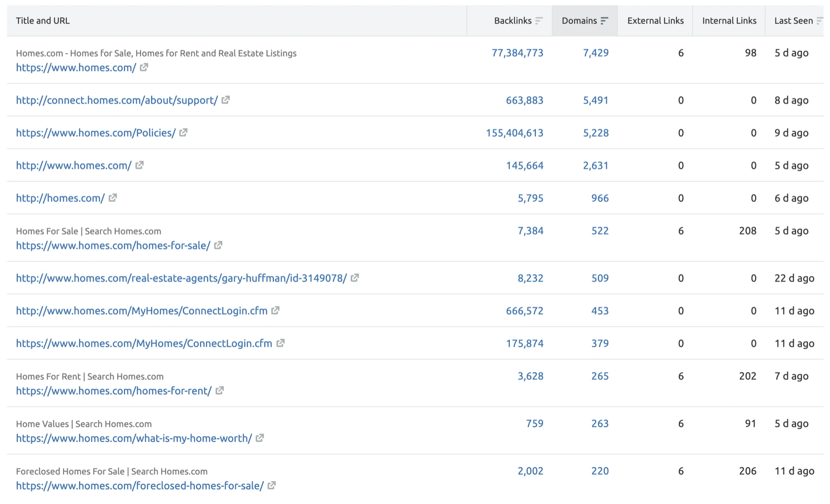
Task: Open the gary-huffman real estate agent link
Action: (x=182, y=278)
